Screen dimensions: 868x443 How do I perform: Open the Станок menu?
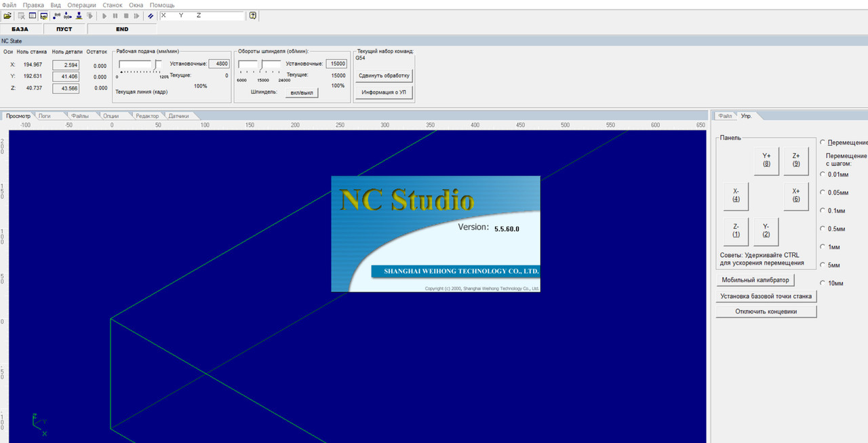tap(113, 5)
